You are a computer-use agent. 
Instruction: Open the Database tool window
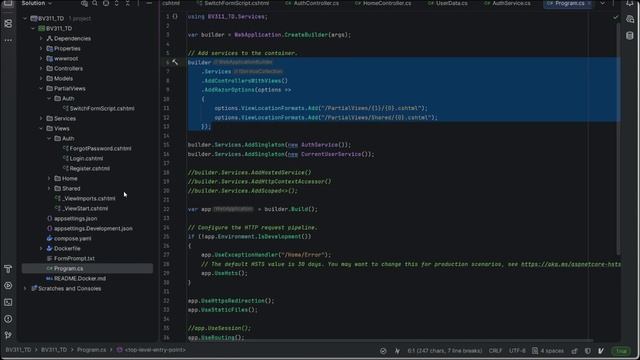click(630, 36)
